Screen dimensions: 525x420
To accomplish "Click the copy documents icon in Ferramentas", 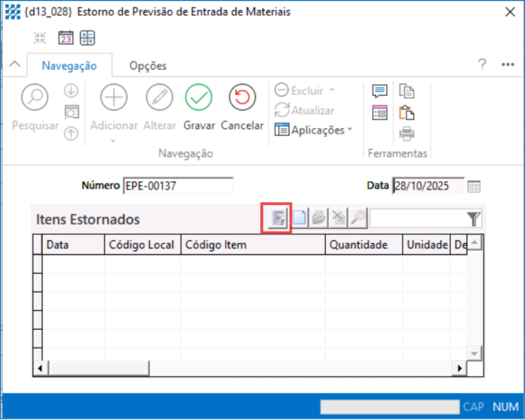I will click(407, 91).
